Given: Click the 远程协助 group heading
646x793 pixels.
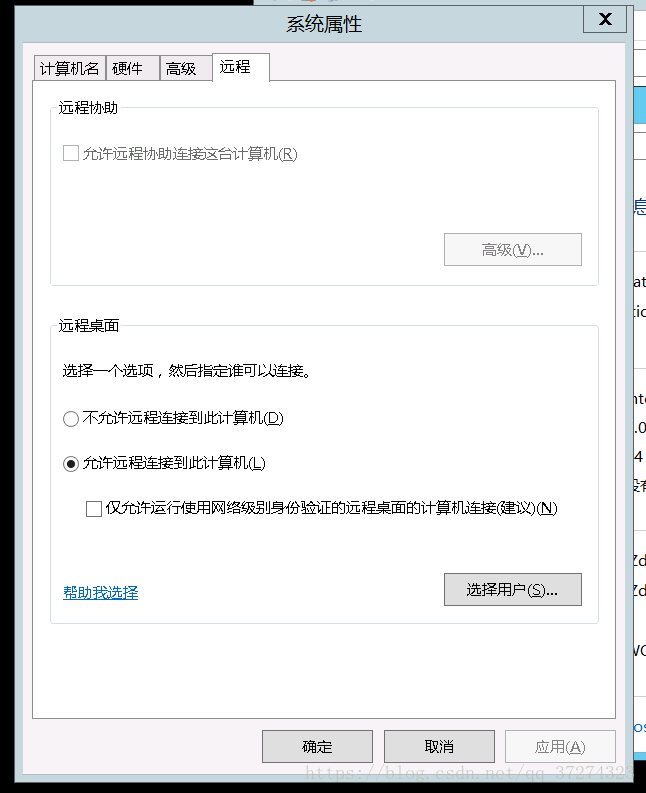Looking at the screenshot, I should 88,108.
